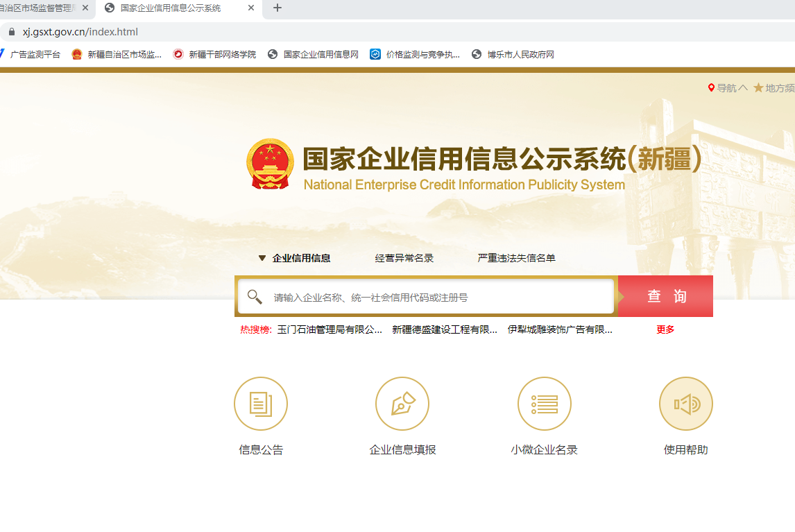Select 严重违法失信名单 search type
795x532 pixels.
pos(516,258)
